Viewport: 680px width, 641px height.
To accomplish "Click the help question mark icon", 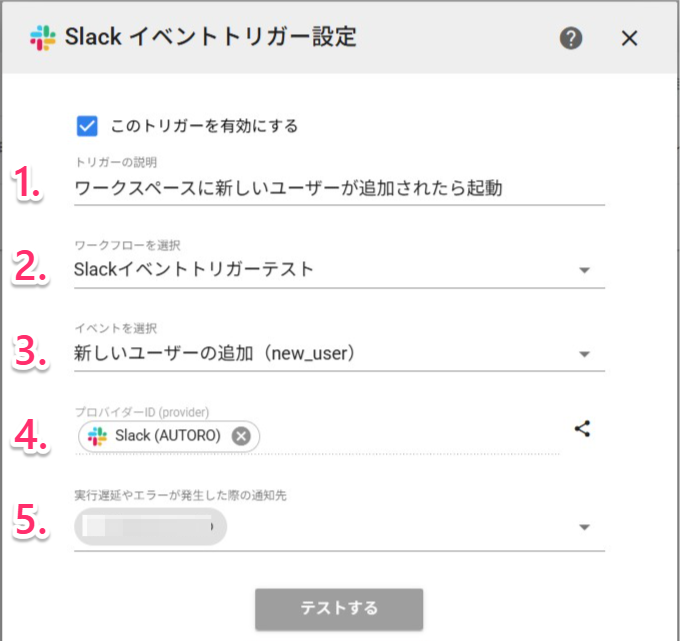I will click(571, 39).
